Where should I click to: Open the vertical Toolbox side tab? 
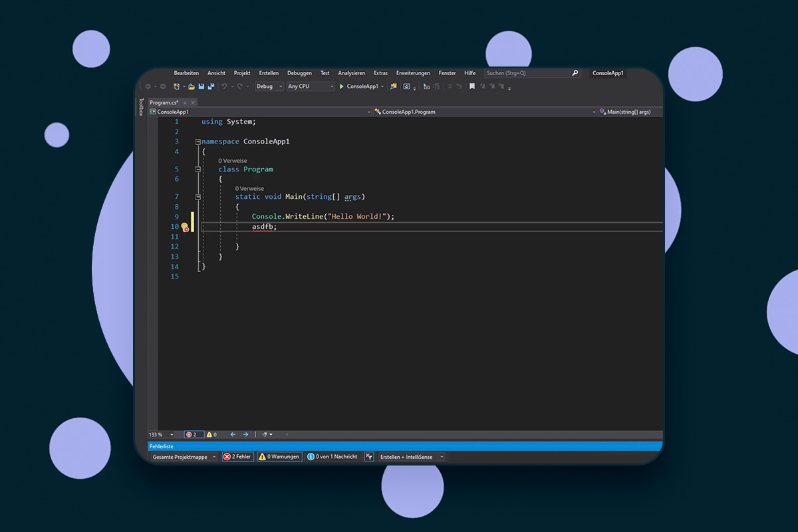141,107
